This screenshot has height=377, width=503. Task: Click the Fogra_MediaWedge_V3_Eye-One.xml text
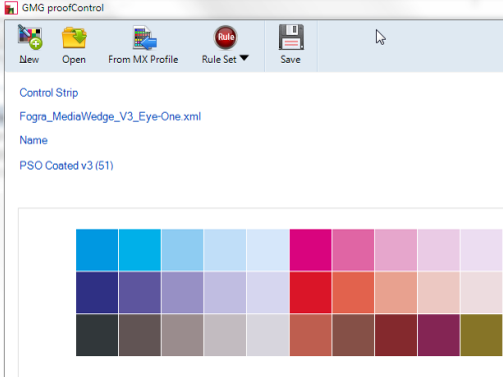[110, 116]
